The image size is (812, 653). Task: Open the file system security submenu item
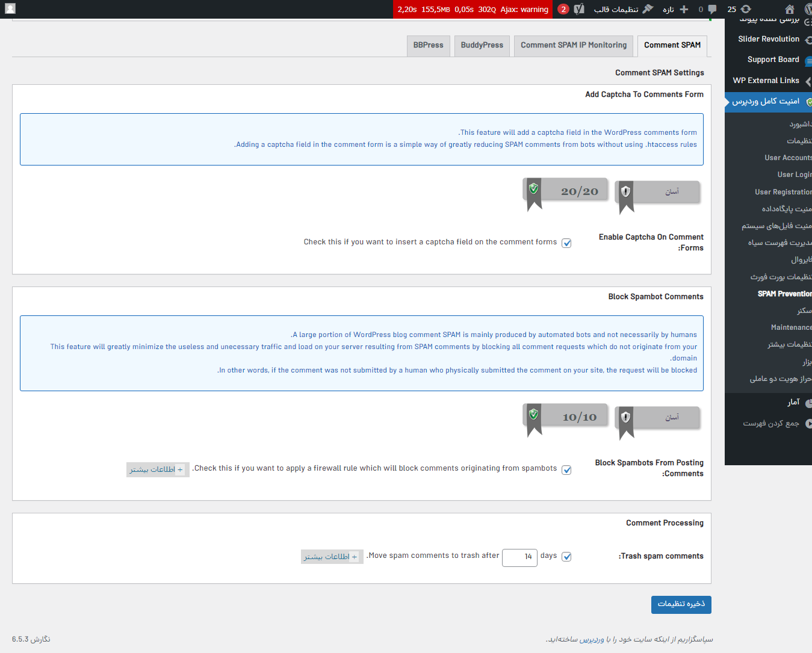[776, 226]
